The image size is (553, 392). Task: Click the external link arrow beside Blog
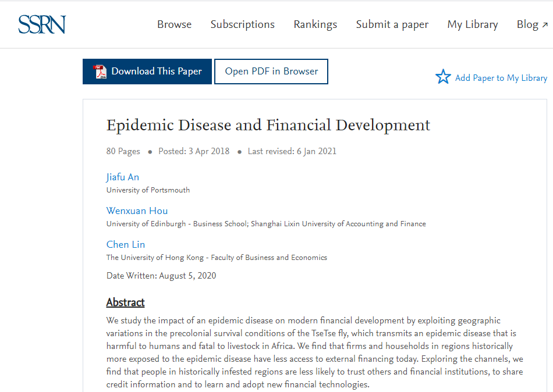(545, 24)
